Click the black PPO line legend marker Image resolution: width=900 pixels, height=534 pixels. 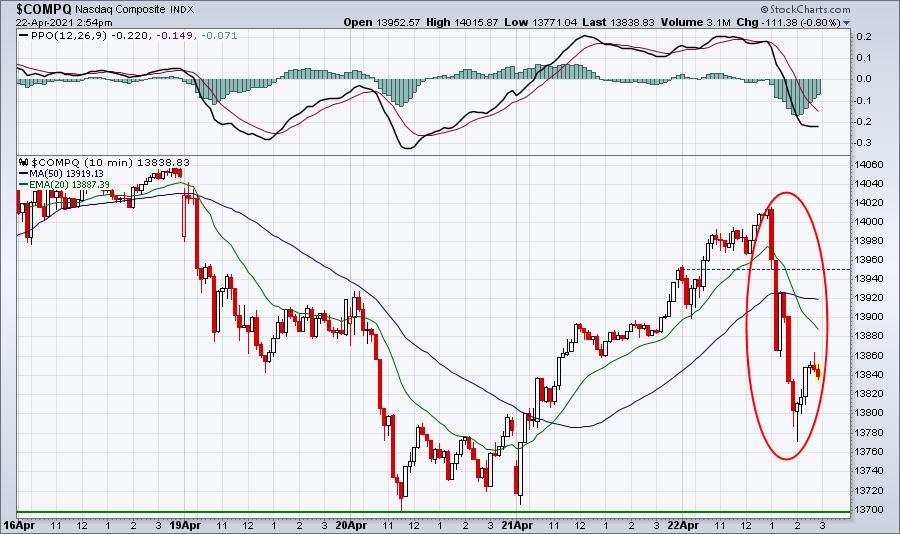(24, 36)
